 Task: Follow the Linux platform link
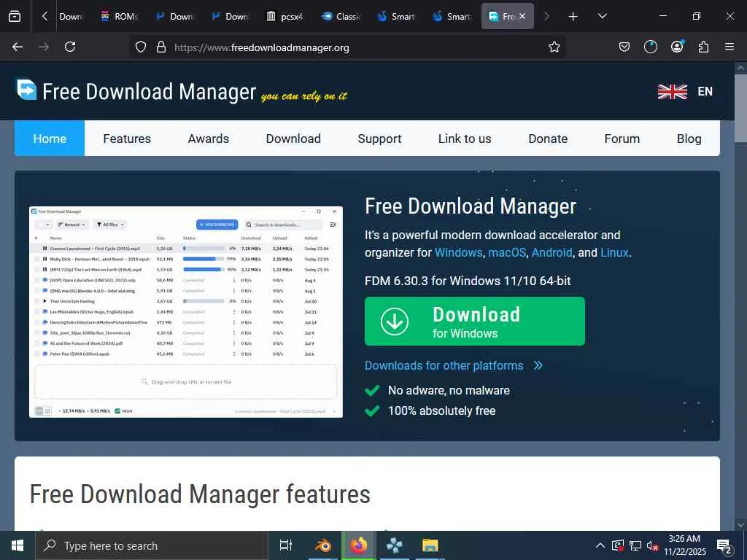[614, 252]
